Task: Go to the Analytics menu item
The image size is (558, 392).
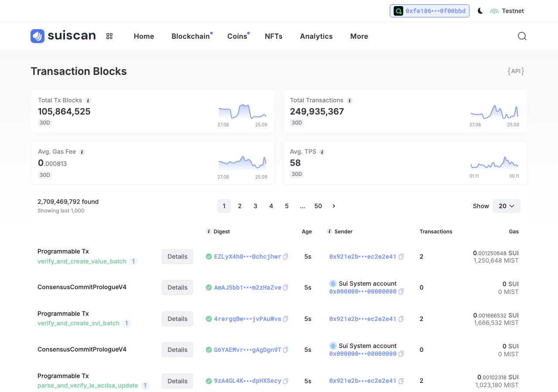Action: pyautogui.click(x=316, y=36)
